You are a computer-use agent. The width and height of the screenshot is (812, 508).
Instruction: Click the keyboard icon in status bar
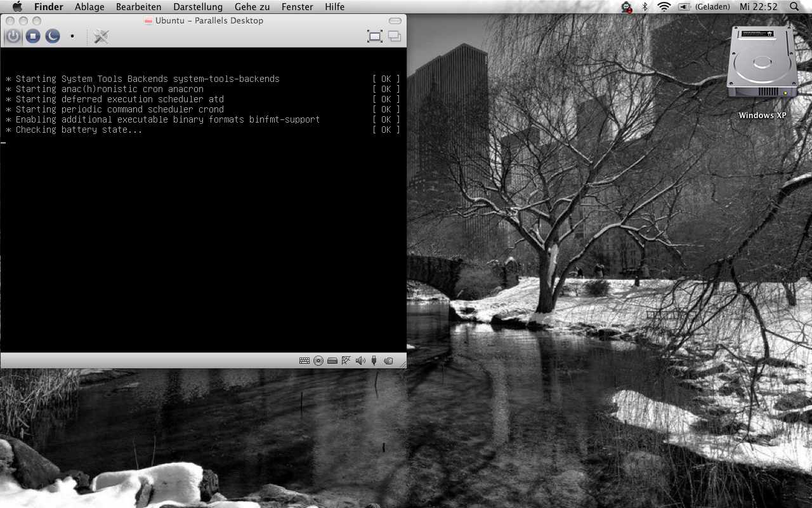tap(304, 361)
